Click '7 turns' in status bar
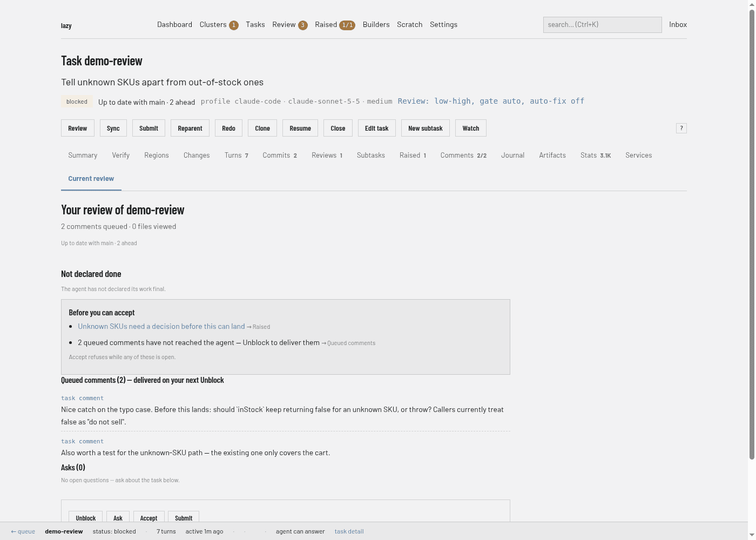This screenshot has width=756, height=540. (166, 531)
